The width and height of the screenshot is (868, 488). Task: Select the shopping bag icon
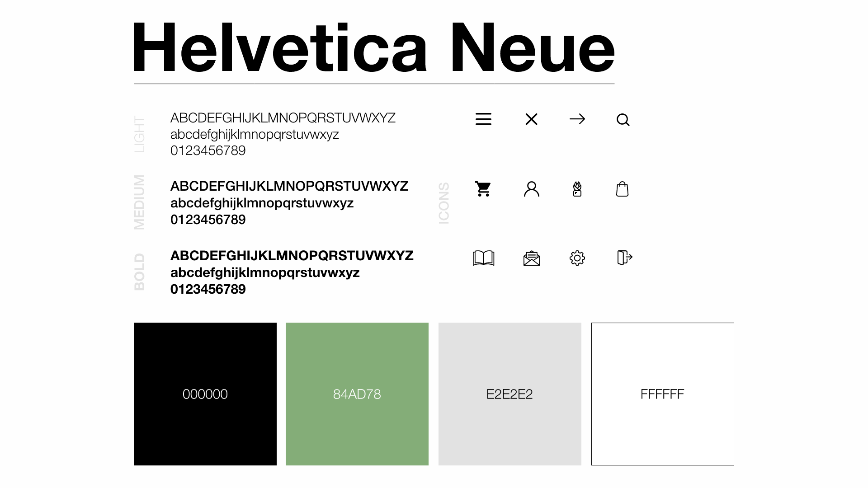(623, 189)
